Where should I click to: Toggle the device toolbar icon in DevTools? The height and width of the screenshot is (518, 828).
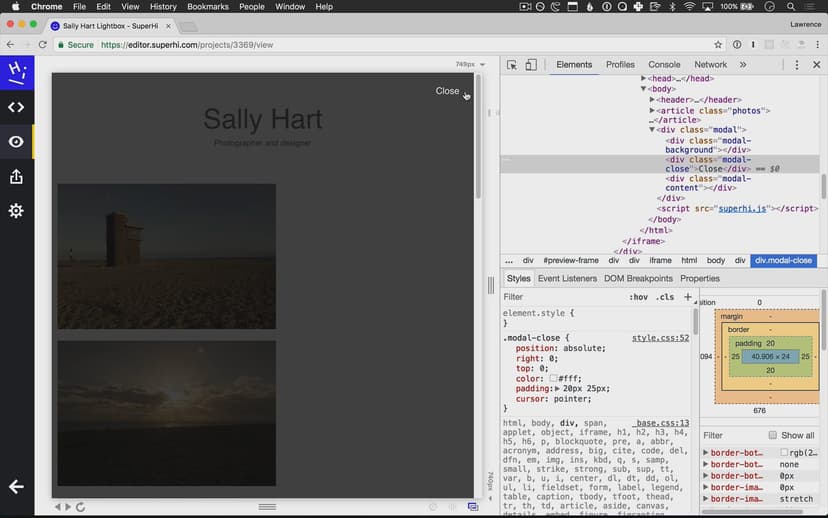(x=531, y=65)
